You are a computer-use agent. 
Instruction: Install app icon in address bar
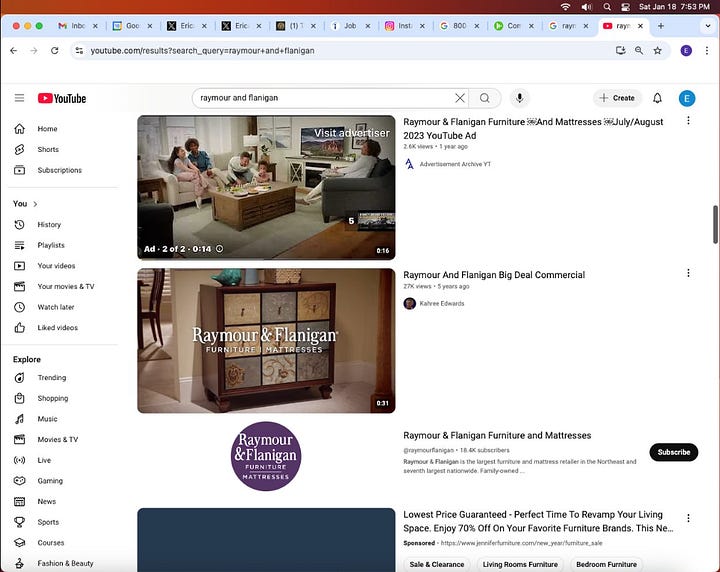click(x=620, y=50)
